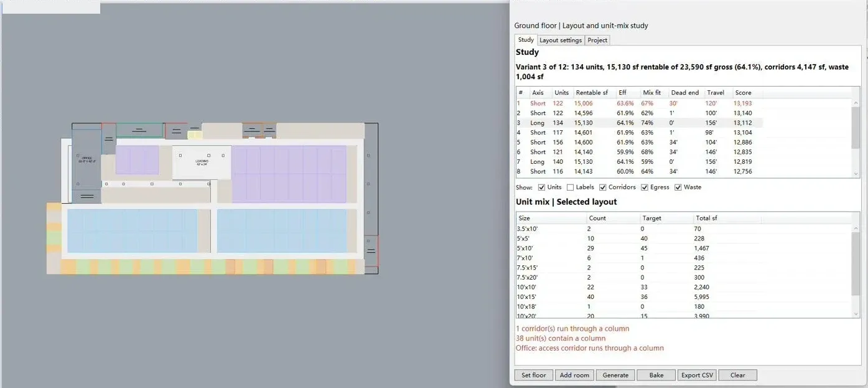Click warning '38 unit(s) contain a column'
Image resolution: width=868 pixels, height=388 pixels.
coord(561,338)
